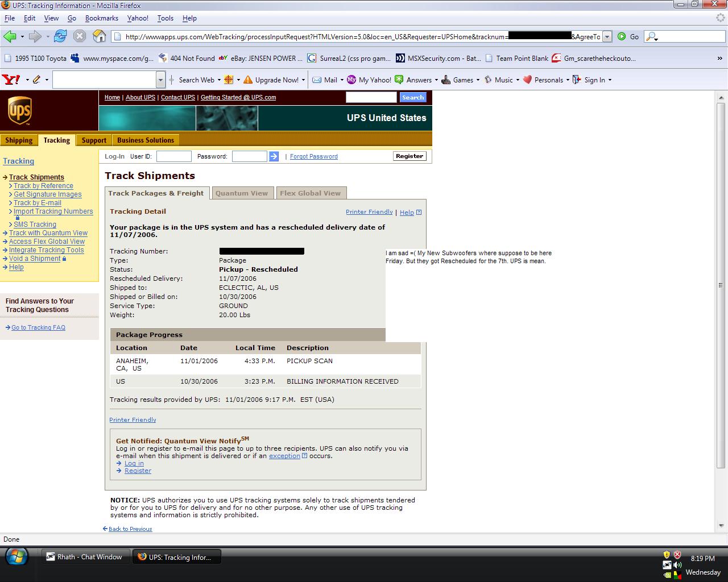Click the Back to Previous link
This screenshot has width=728, height=582.
[130, 529]
